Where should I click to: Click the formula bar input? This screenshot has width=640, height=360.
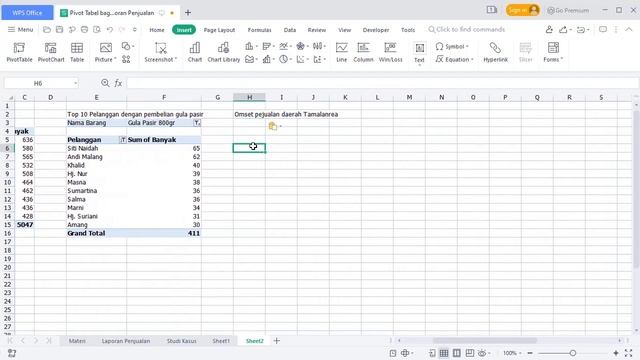tap(382, 83)
